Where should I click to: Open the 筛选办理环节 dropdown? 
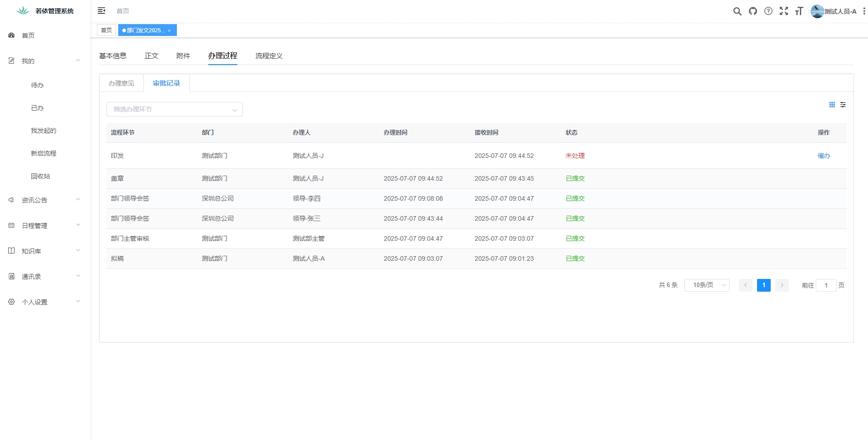175,109
